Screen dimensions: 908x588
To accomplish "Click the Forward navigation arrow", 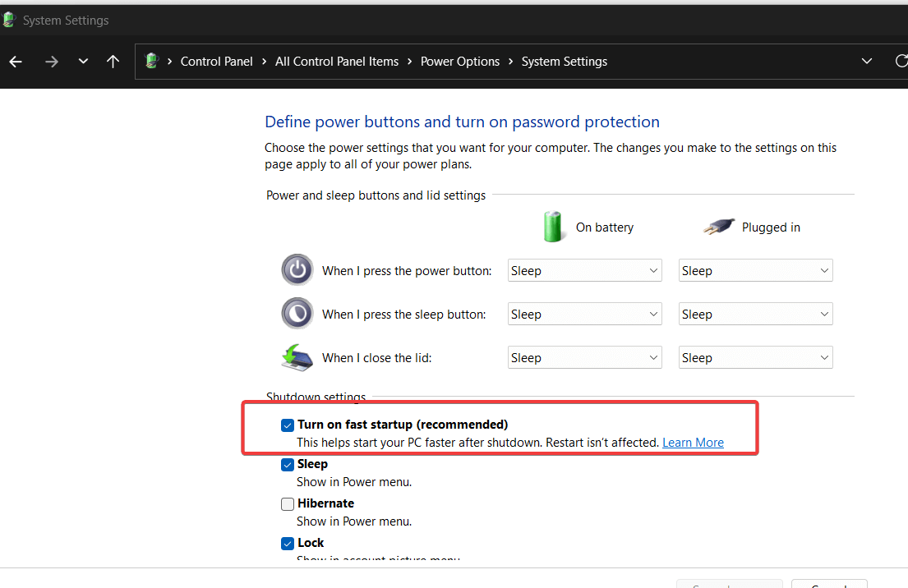I will click(x=52, y=62).
